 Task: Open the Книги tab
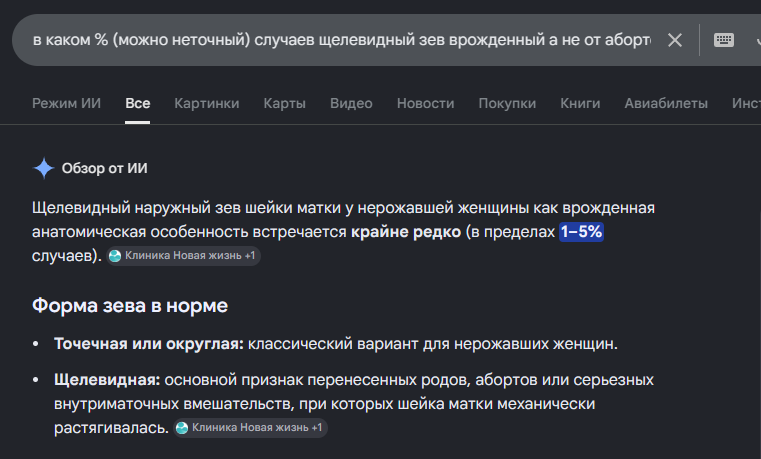(580, 103)
